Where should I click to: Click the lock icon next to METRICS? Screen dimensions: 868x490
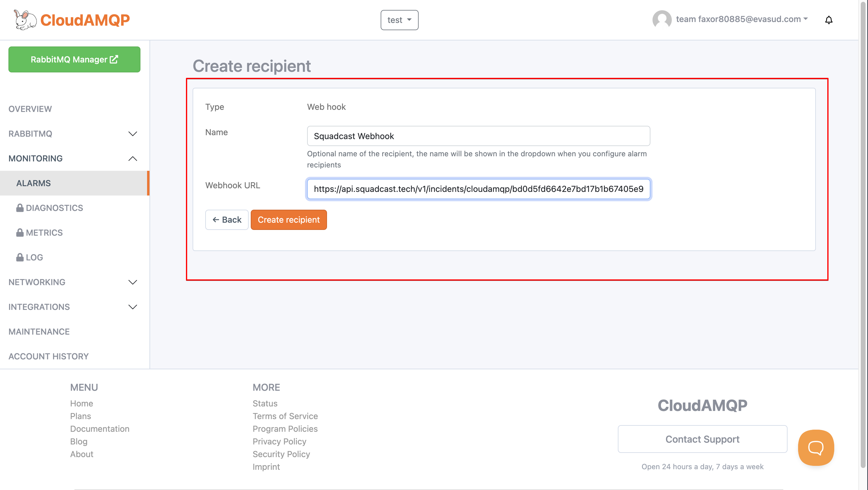20,232
